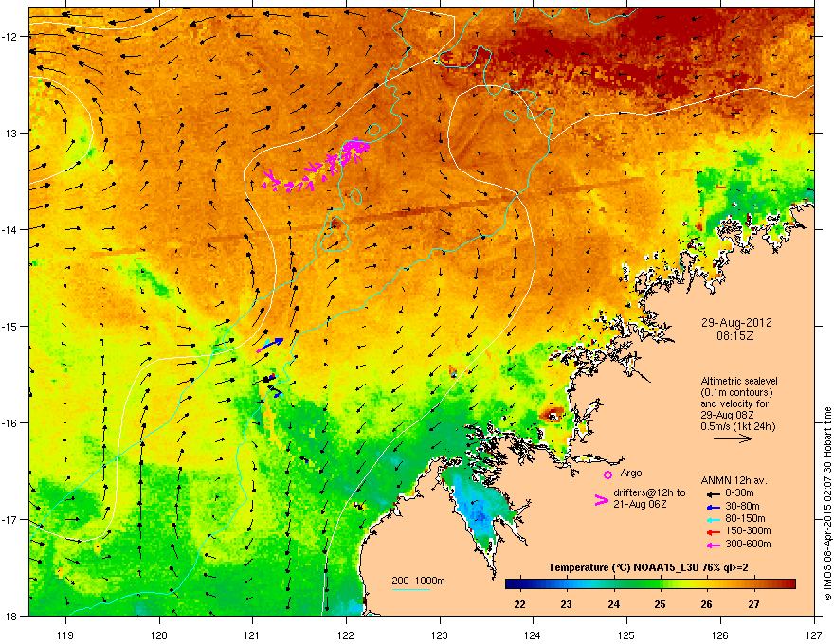
Task: Click the '150-300m' depth label
Action: 748,530
